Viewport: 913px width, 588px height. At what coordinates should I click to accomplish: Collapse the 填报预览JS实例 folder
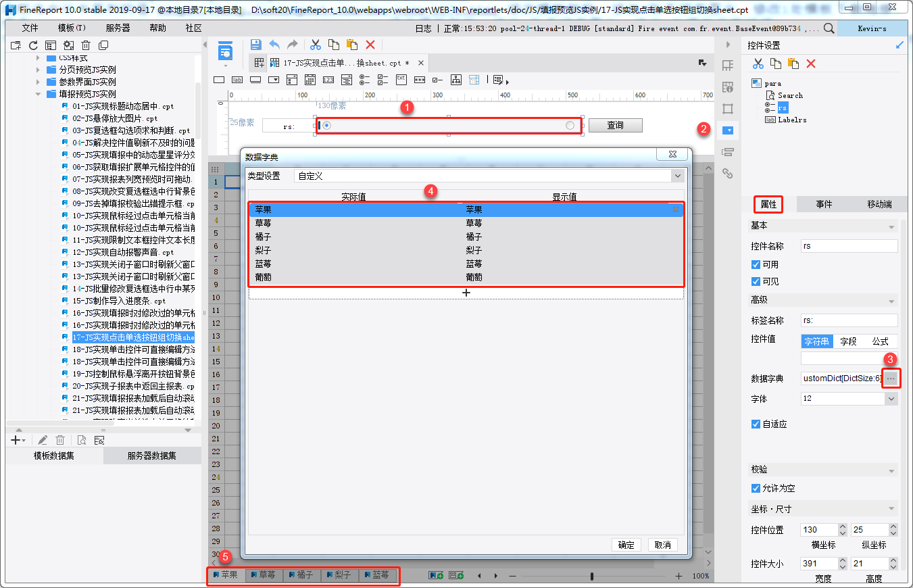[39, 94]
